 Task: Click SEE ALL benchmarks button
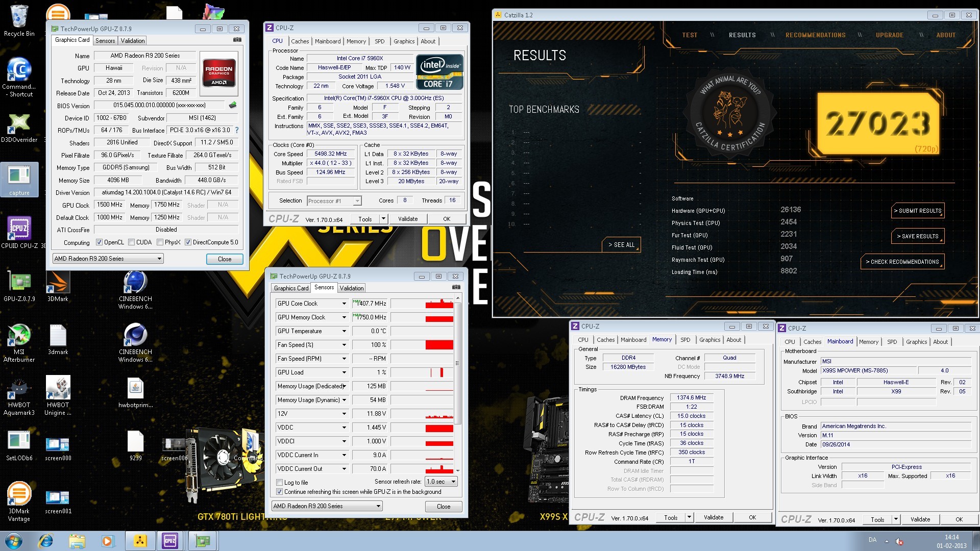[x=621, y=245]
